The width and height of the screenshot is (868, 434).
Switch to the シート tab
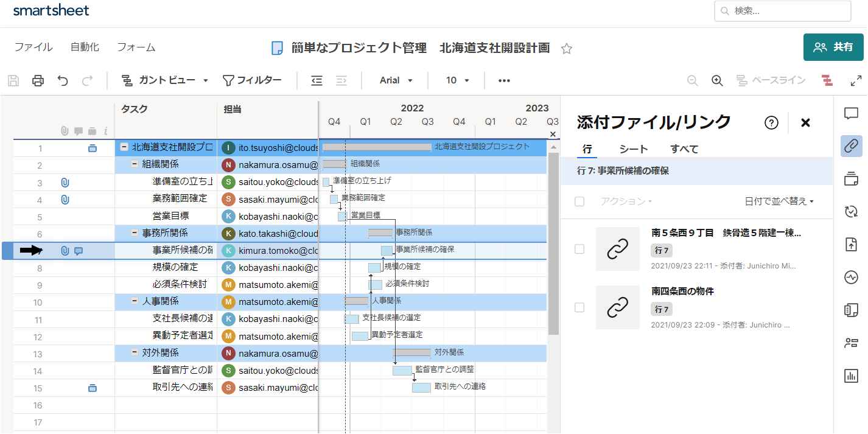click(634, 148)
